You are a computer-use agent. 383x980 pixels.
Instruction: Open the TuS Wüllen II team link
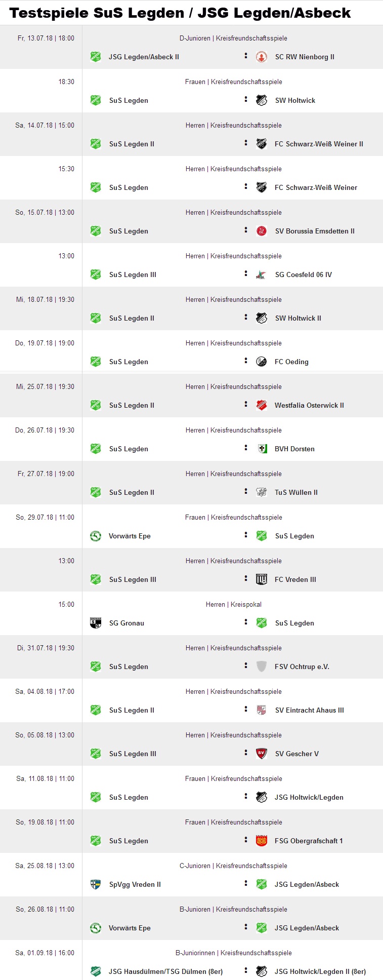(x=296, y=492)
